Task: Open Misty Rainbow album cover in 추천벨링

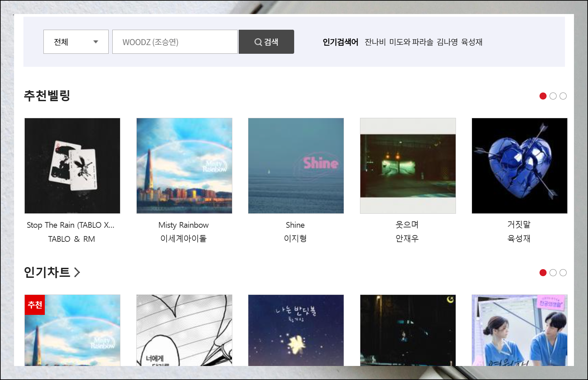Action: point(184,166)
